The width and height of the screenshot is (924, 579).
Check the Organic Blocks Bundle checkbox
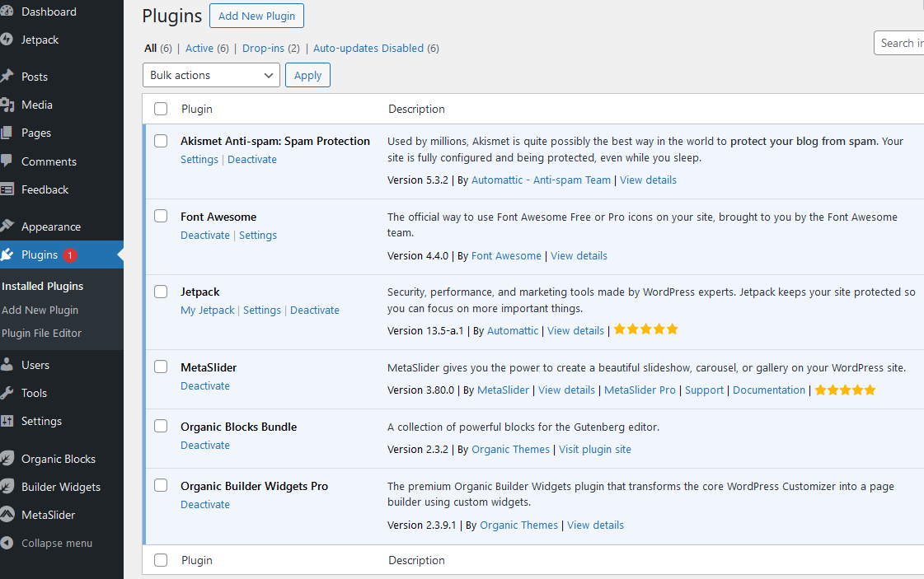[161, 426]
